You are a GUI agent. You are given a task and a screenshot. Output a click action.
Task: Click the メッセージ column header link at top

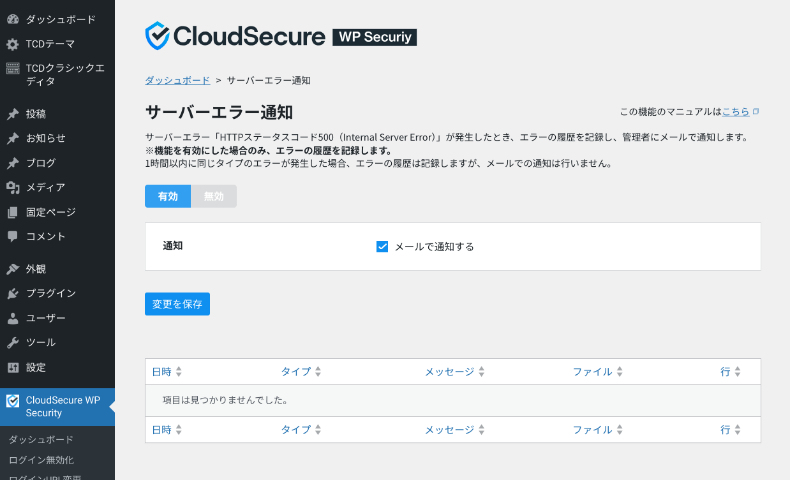click(x=449, y=372)
